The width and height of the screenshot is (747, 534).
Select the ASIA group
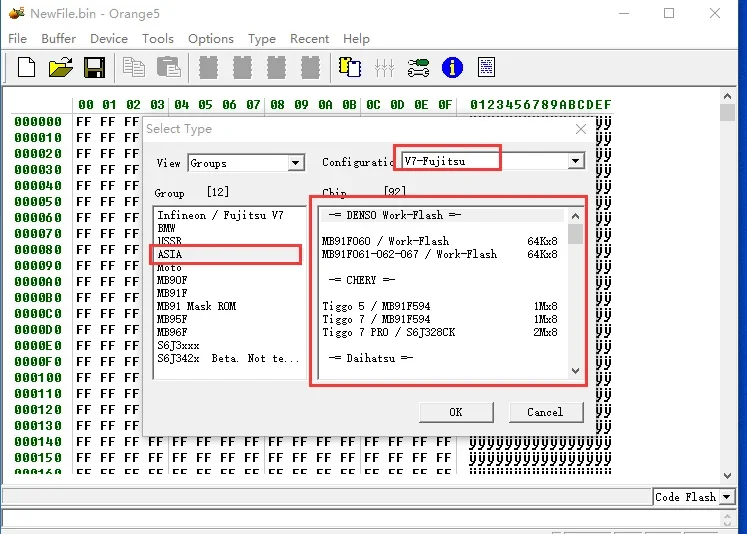[x=229, y=254]
